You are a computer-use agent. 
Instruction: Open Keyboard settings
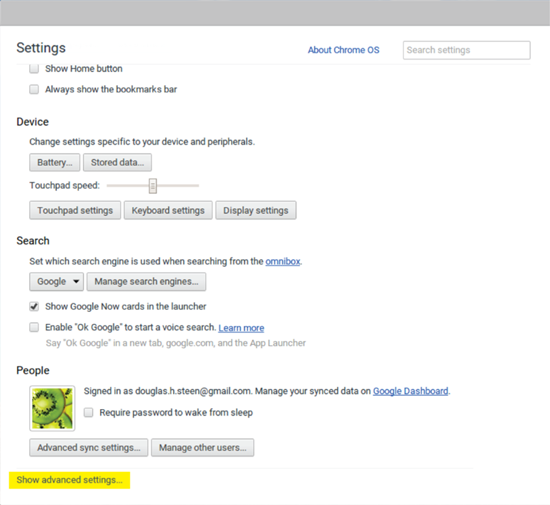click(x=168, y=210)
